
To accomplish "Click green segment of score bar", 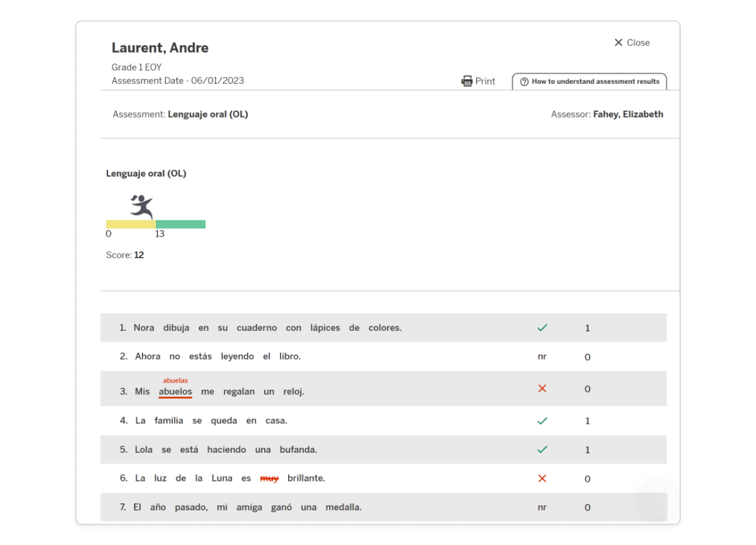I will coord(181,224).
